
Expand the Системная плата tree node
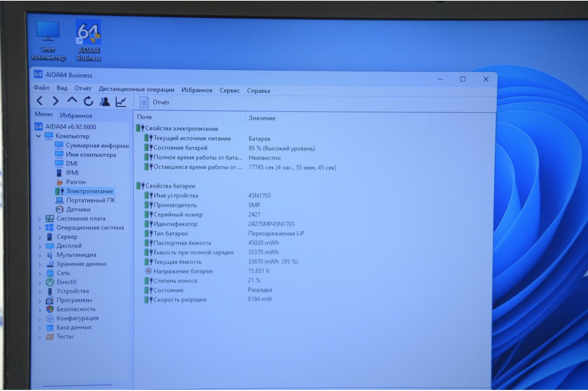coord(39,219)
